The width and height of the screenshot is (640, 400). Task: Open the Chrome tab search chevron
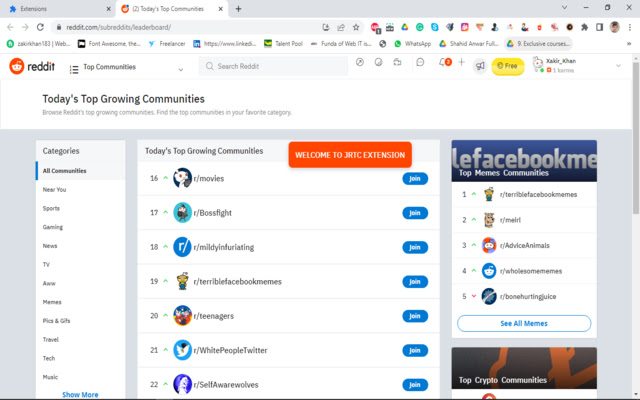[564, 8]
